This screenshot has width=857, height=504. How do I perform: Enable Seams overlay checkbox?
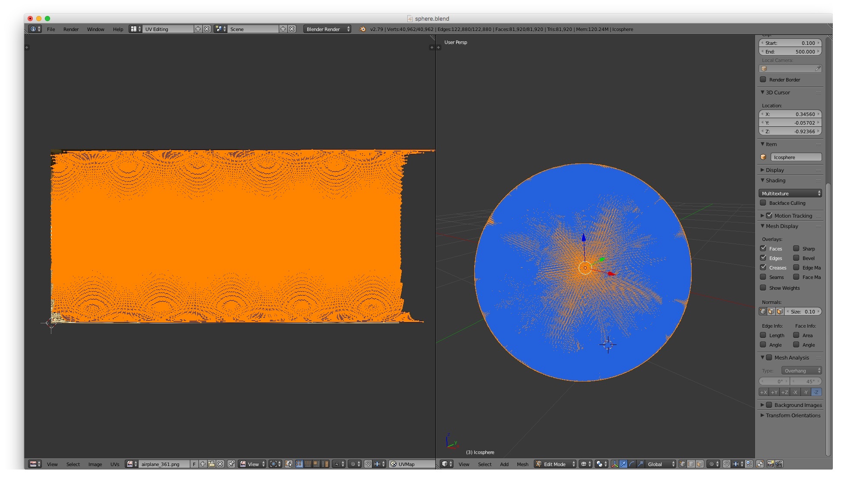(763, 277)
